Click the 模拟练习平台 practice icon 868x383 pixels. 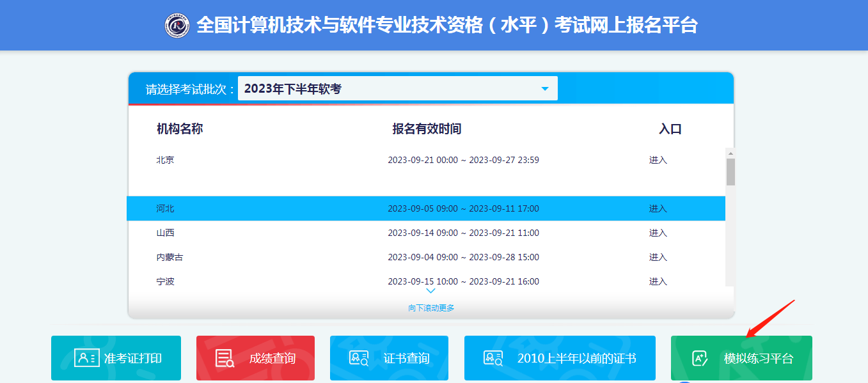click(700, 358)
